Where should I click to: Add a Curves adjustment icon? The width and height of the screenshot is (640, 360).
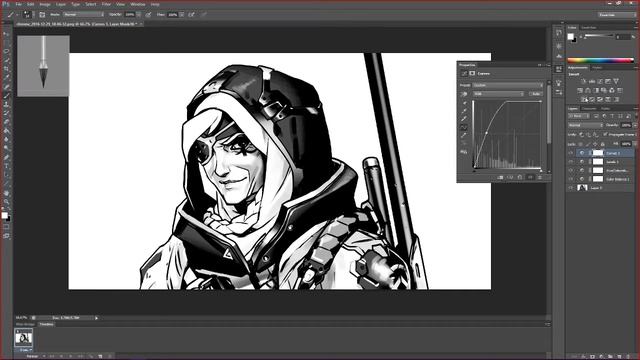600,81
